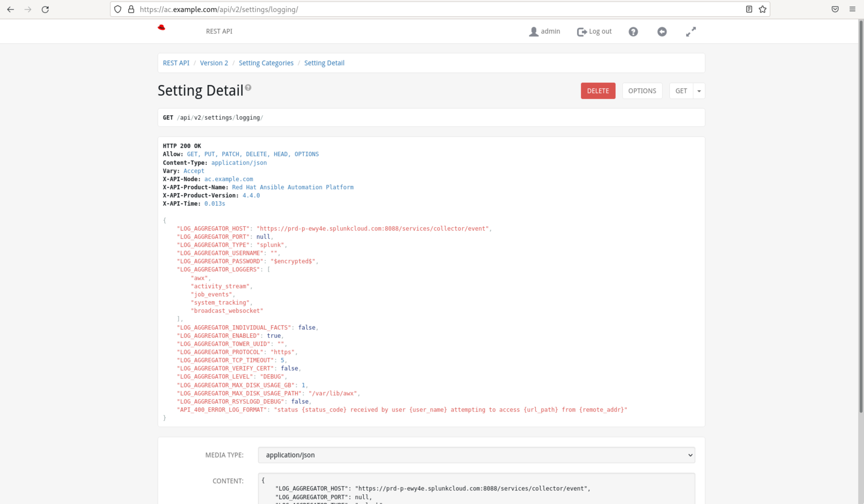The image size is (864, 504).
Task: Click the GET button
Action: tap(681, 91)
